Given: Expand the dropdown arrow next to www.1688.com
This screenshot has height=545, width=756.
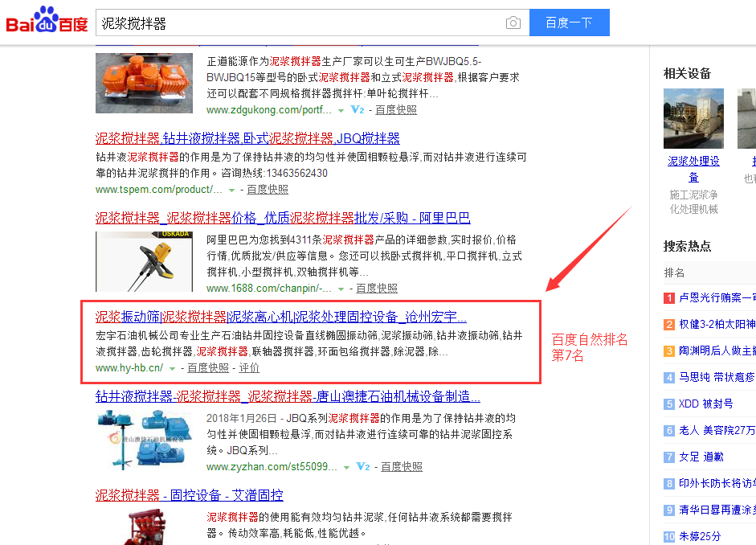Looking at the screenshot, I should pyautogui.click(x=341, y=289).
